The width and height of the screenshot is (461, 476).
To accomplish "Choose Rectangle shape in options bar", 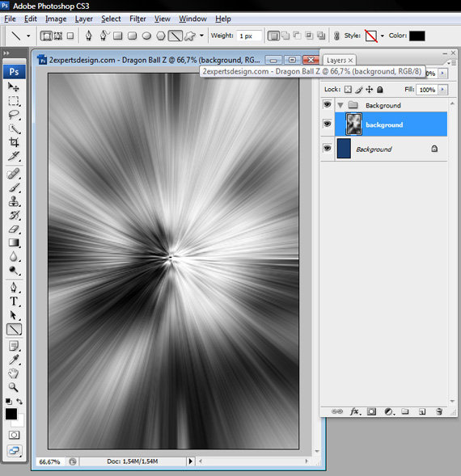I will [x=118, y=36].
